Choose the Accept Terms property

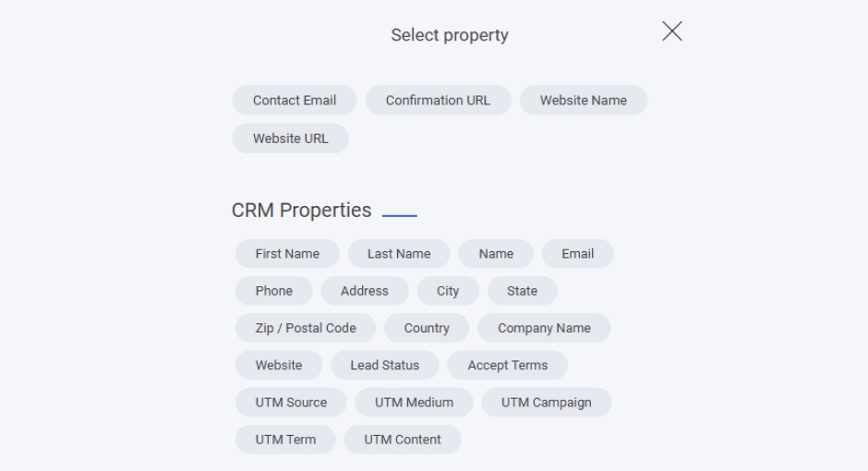507,365
